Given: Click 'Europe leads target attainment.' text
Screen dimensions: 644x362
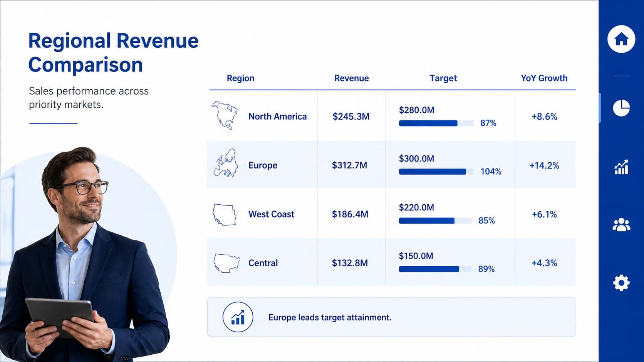Looking at the screenshot, I should 330,317.
